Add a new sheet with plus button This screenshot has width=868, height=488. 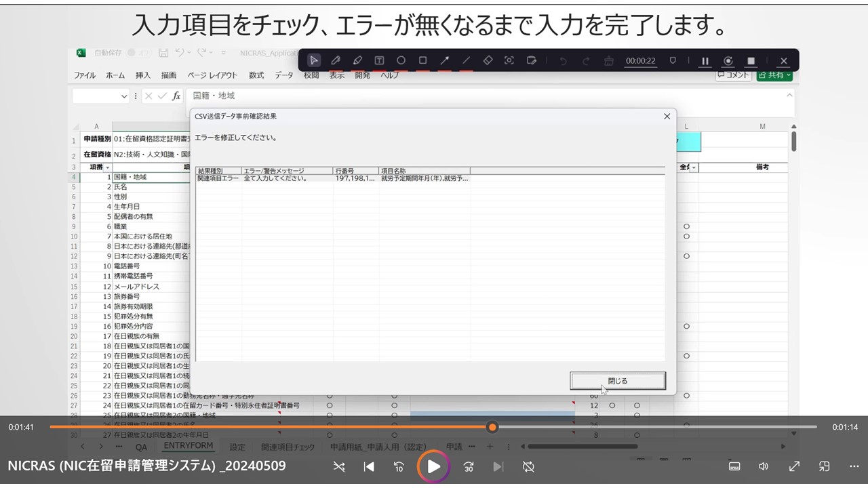tap(490, 447)
